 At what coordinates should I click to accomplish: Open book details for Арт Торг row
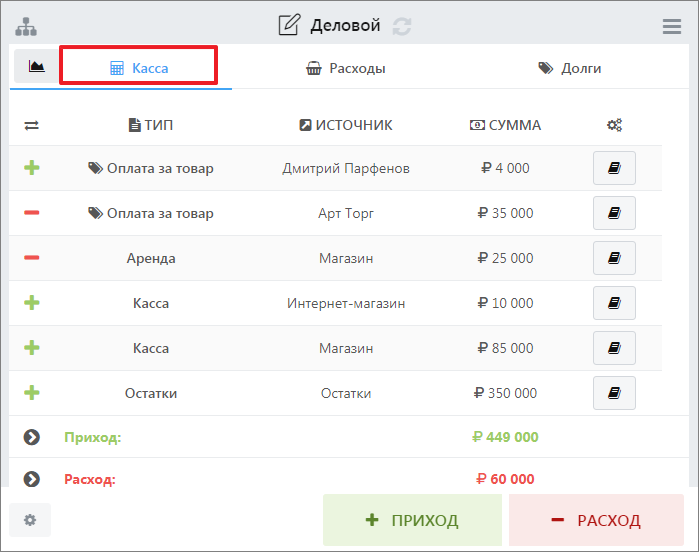[614, 213]
